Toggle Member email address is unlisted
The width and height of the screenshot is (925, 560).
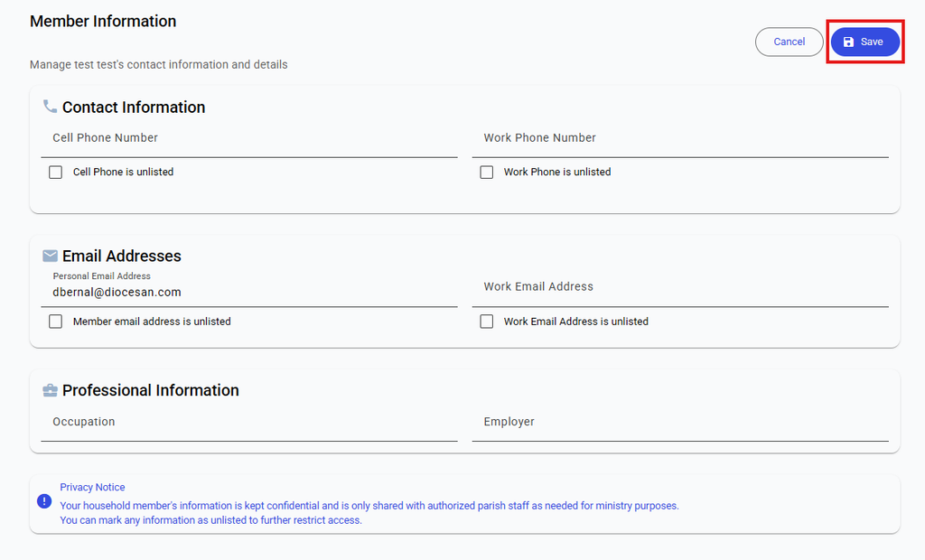pyautogui.click(x=55, y=321)
